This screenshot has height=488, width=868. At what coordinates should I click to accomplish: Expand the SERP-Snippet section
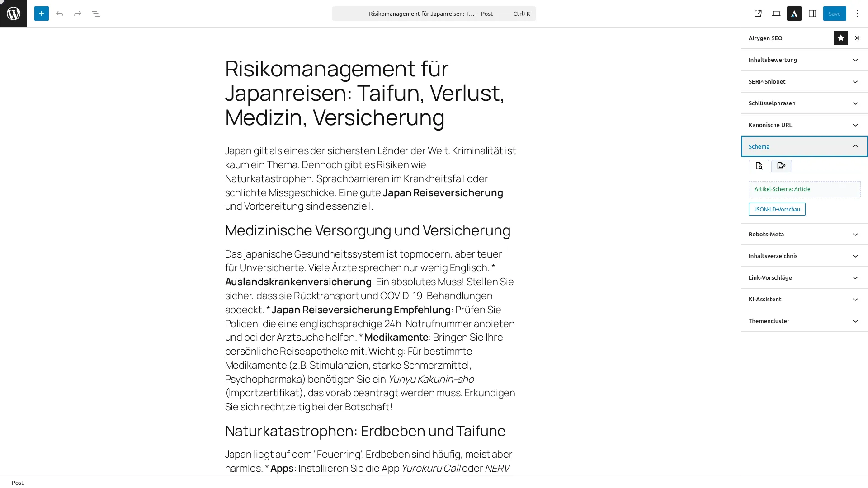pyautogui.click(x=805, y=81)
